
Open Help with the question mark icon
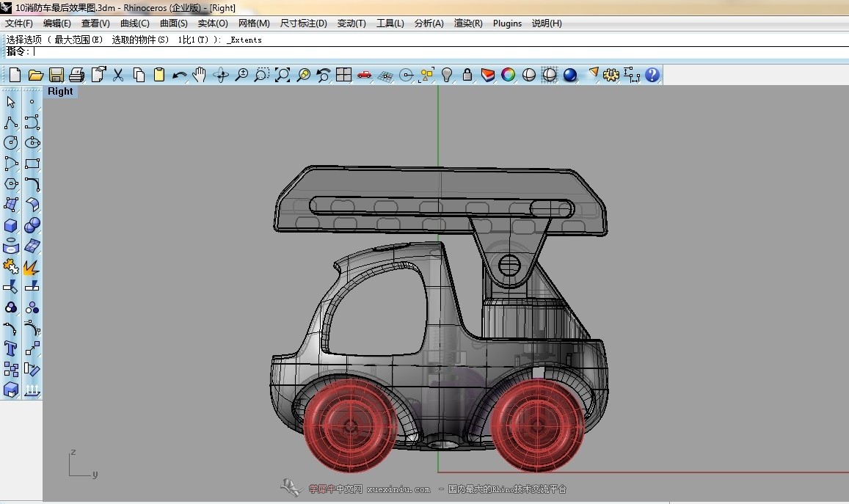(x=652, y=75)
